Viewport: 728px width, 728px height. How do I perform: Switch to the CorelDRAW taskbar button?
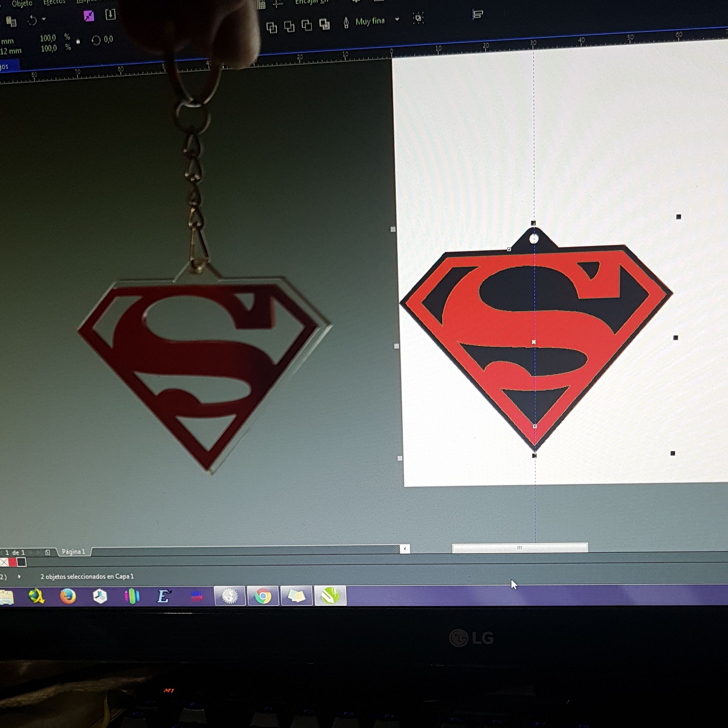tap(330, 596)
